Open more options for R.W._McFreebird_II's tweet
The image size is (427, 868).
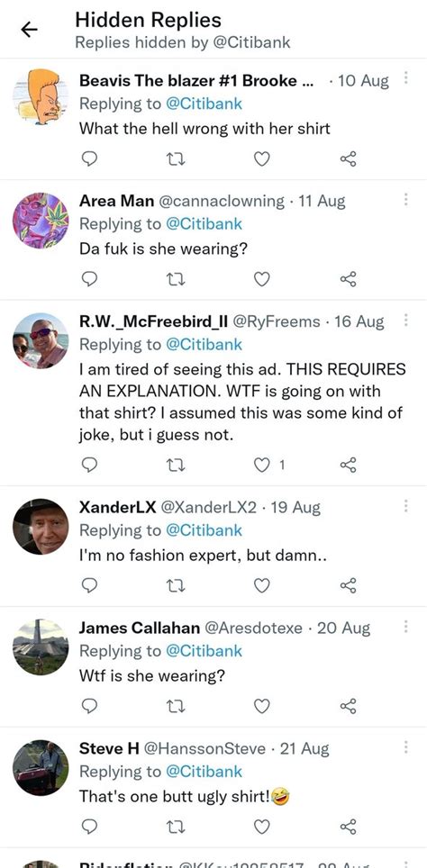point(406,320)
